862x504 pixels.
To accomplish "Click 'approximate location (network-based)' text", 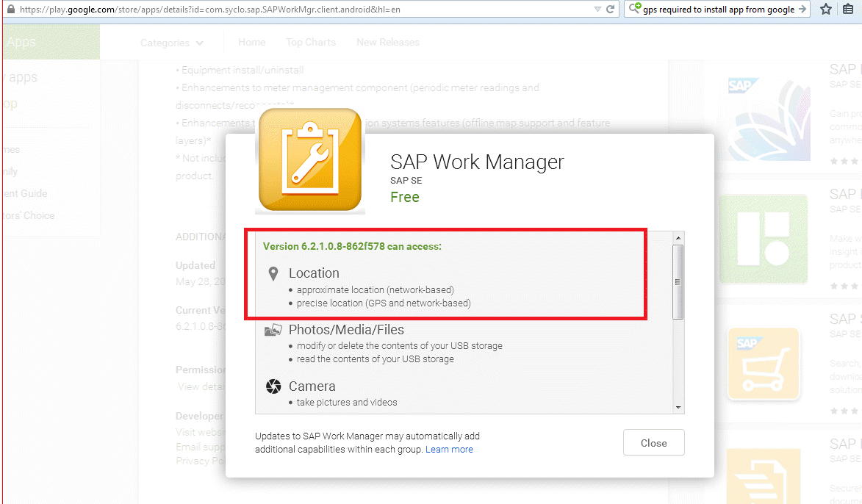I will (376, 289).
